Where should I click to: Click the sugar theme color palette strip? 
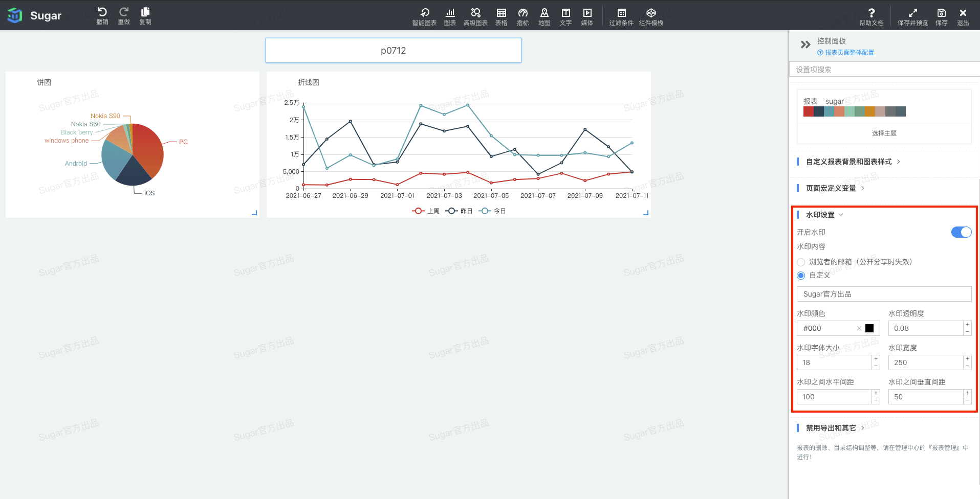(x=854, y=111)
